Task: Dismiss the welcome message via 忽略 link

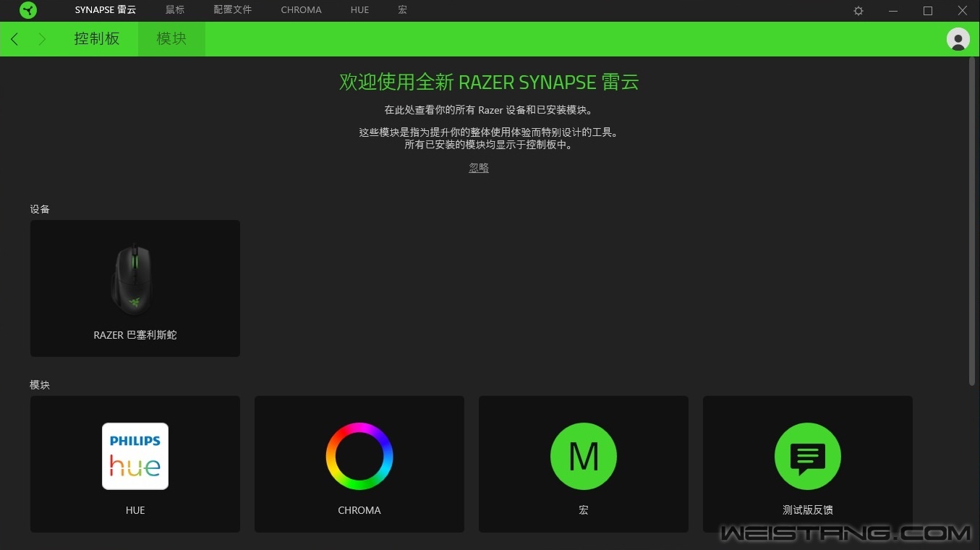Action: pos(479,167)
